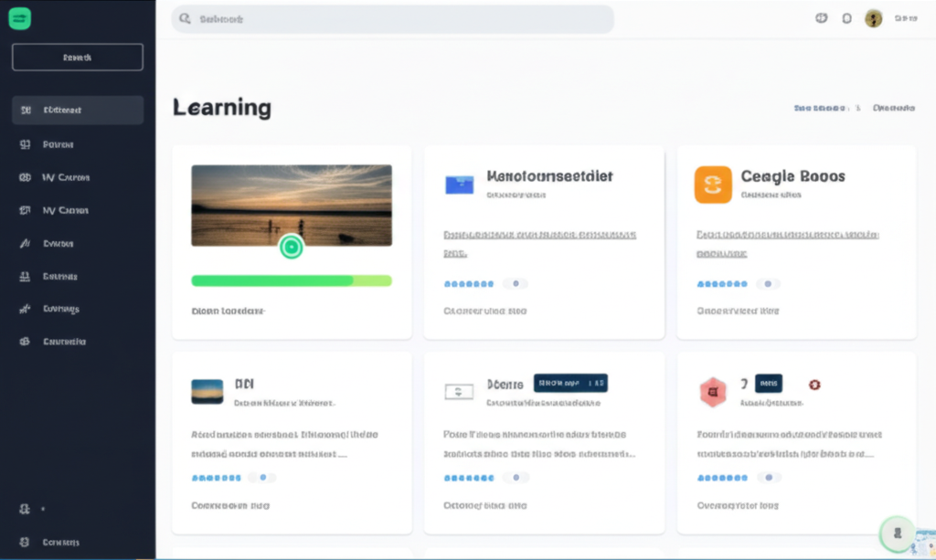Toggle the pill switch on the bottom-left card
This screenshot has width=936, height=560.
point(263,478)
